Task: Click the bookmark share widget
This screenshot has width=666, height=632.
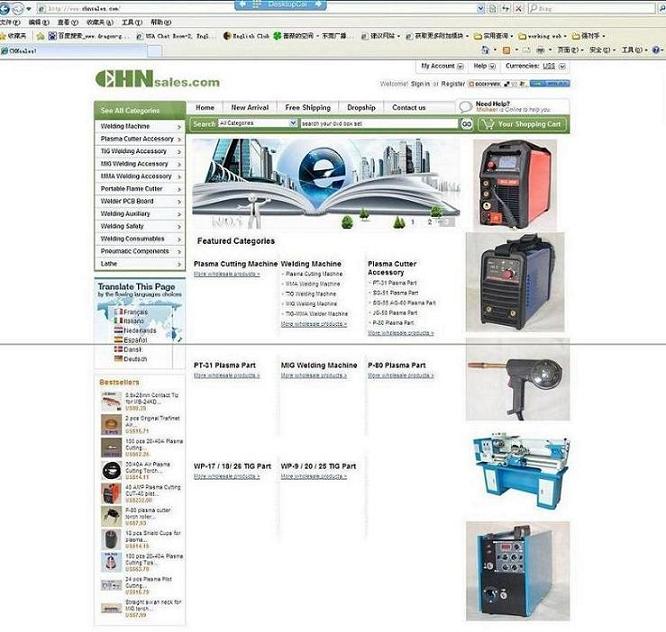Action: 497,84
